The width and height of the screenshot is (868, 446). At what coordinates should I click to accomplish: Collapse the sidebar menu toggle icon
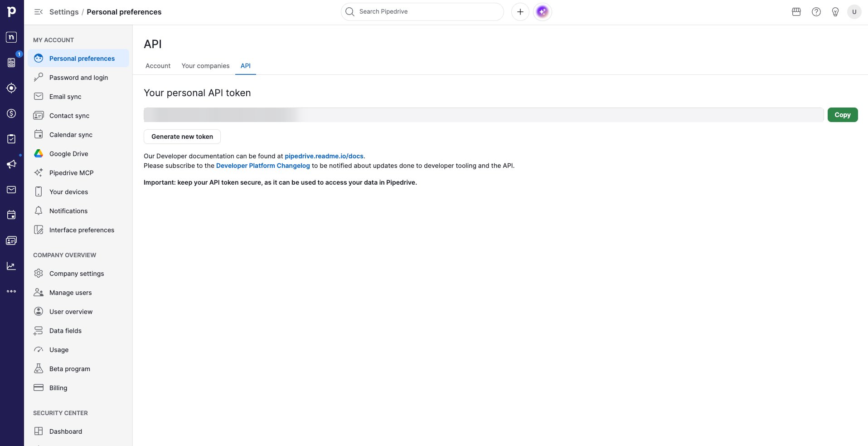tap(39, 12)
